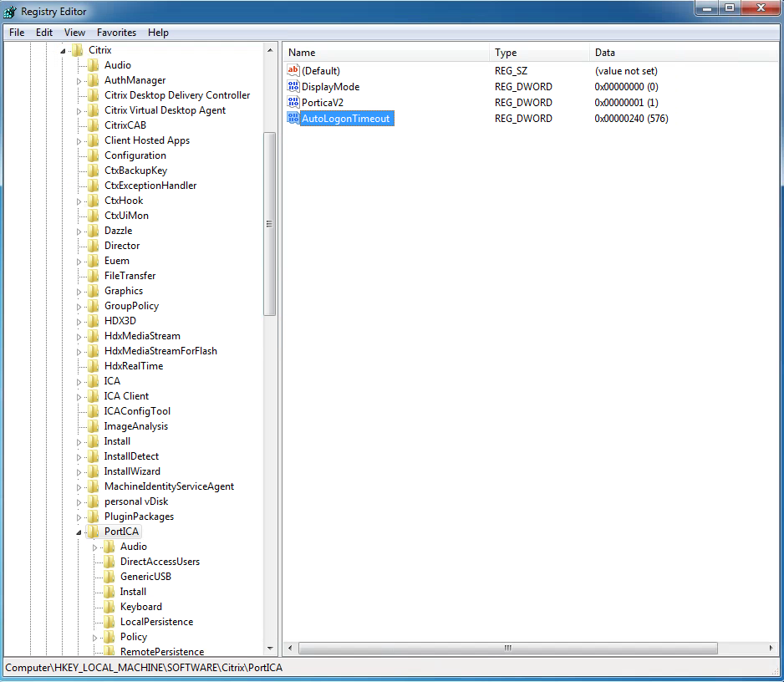Image resolution: width=784 pixels, height=682 pixels.
Task: Click the Graphics folder icon
Action: point(93,291)
